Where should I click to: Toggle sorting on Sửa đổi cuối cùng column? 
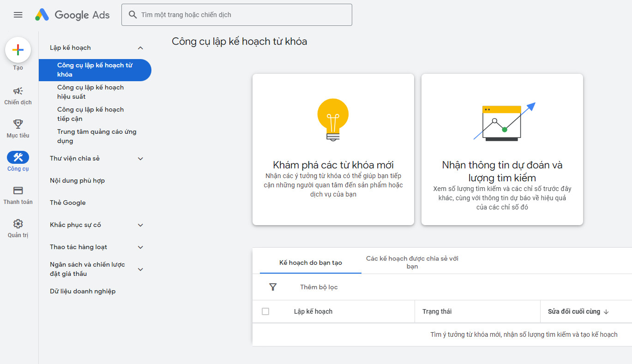coord(580,311)
